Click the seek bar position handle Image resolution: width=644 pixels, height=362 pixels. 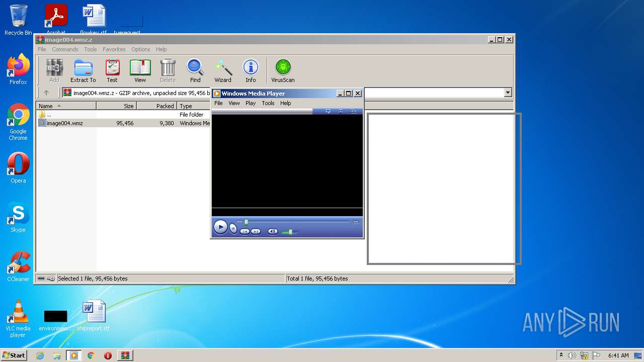(x=246, y=222)
